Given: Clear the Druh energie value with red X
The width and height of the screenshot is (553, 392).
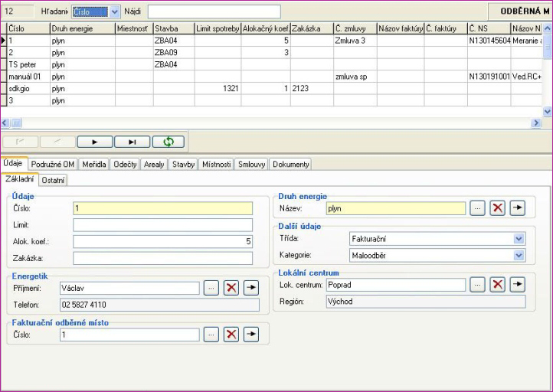Looking at the screenshot, I should 497,208.
